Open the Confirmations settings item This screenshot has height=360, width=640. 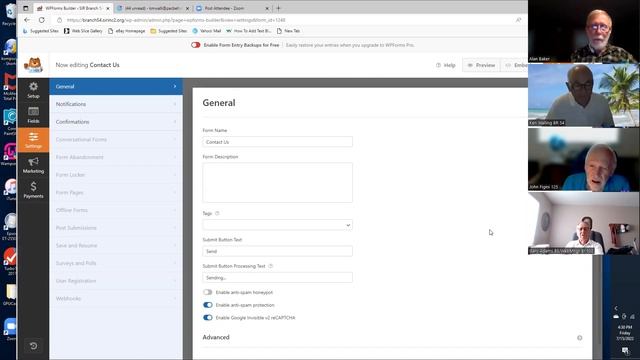coord(116,122)
